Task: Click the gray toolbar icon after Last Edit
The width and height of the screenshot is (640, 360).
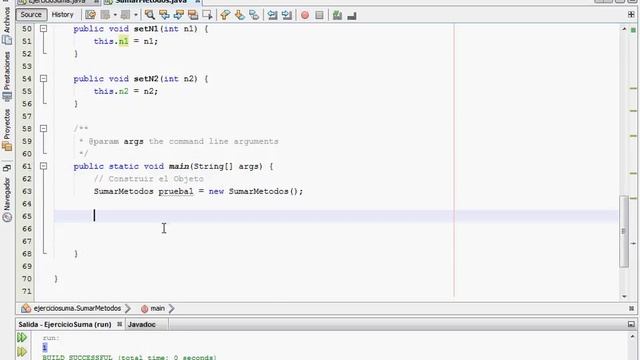Action: pyautogui.click(x=105, y=15)
